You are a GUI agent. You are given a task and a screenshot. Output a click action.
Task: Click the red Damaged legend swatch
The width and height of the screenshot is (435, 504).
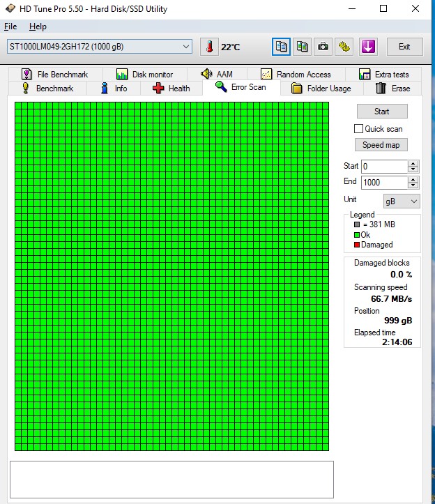point(357,245)
